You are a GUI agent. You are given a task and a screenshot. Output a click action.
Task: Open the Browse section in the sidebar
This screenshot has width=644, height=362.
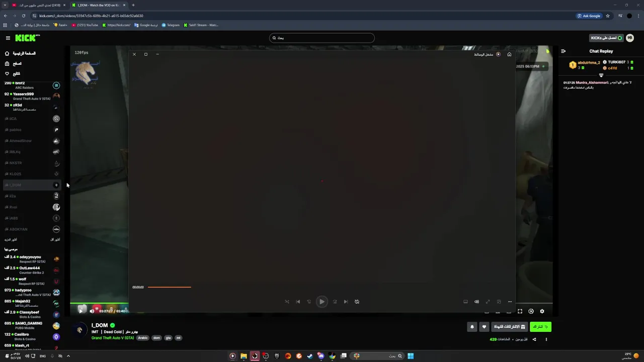point(13,63)
